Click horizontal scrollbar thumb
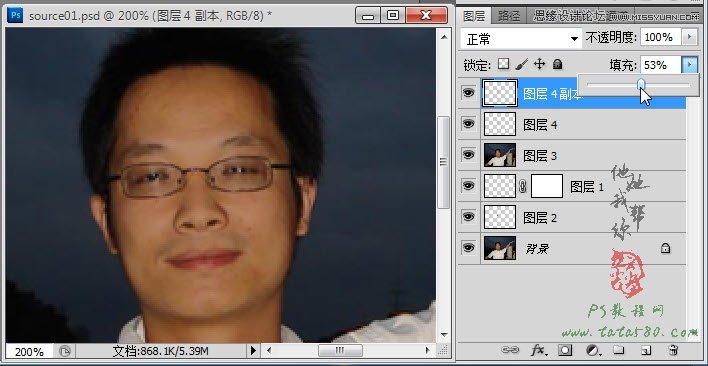 point(340,350)
